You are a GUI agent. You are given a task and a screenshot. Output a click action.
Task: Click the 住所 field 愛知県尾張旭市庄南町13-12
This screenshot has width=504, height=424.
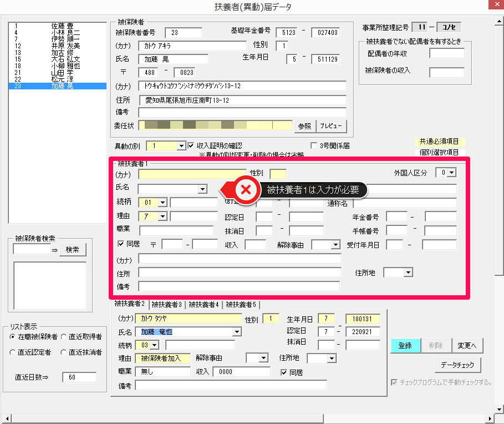[x=243, y=100]
